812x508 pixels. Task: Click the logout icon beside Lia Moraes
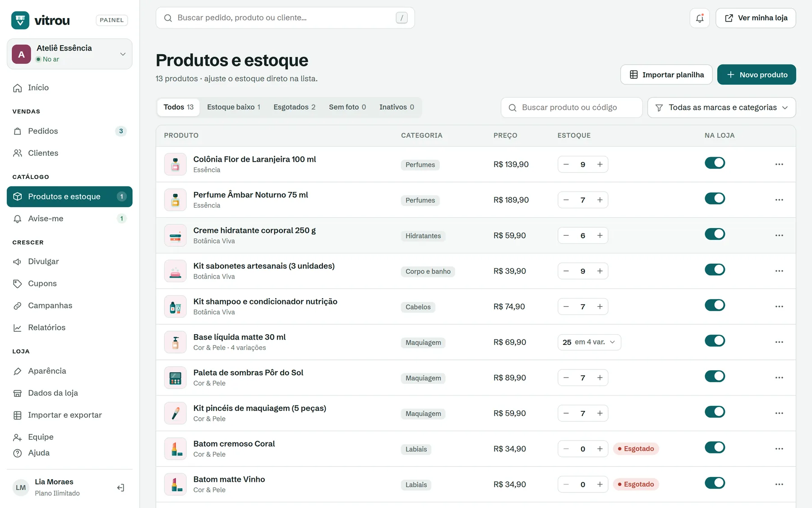(x=120, y=488)
